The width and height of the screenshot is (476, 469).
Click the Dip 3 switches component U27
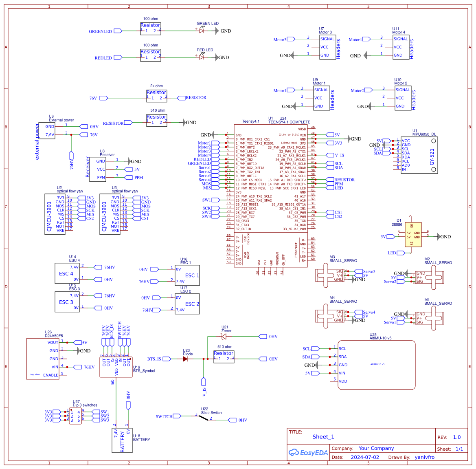pos(76,416)
